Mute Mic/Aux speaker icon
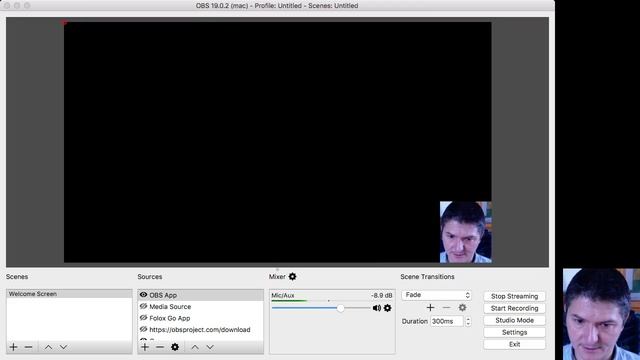The height and width of the screenshot is (360, 640). (376, 308)
